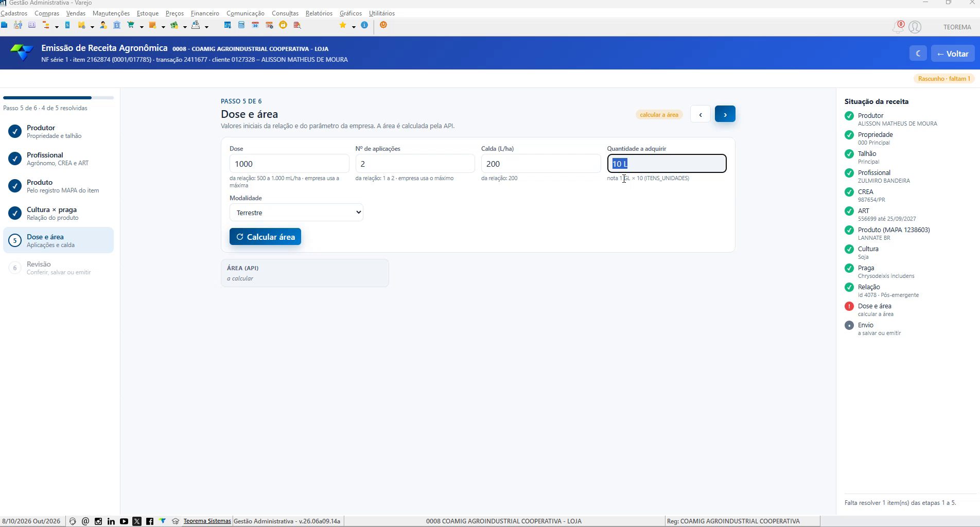This screenshot has width=980, height=527.
Task: Open the shopping cart toolbar icon
Action: (131, 25)
